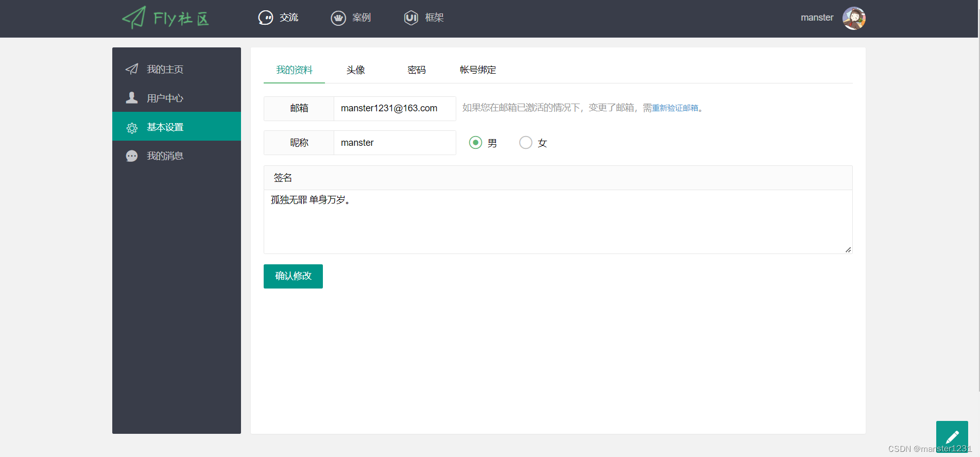Switch to the 帐号绑定 tab
980x457 pixels.
[x=478, y=70]
